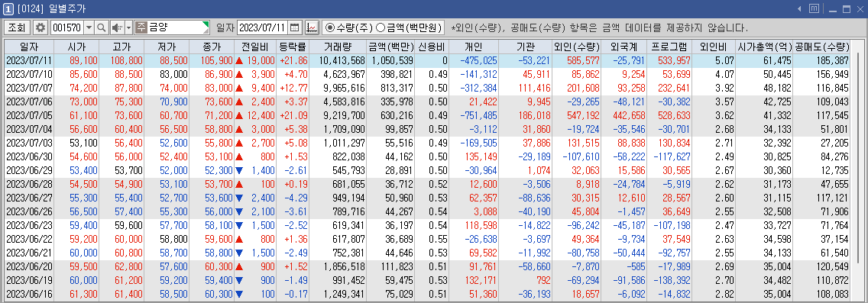Click the 외국계 column header
Screen dimensions: 868x303
(x=623, y=47)
